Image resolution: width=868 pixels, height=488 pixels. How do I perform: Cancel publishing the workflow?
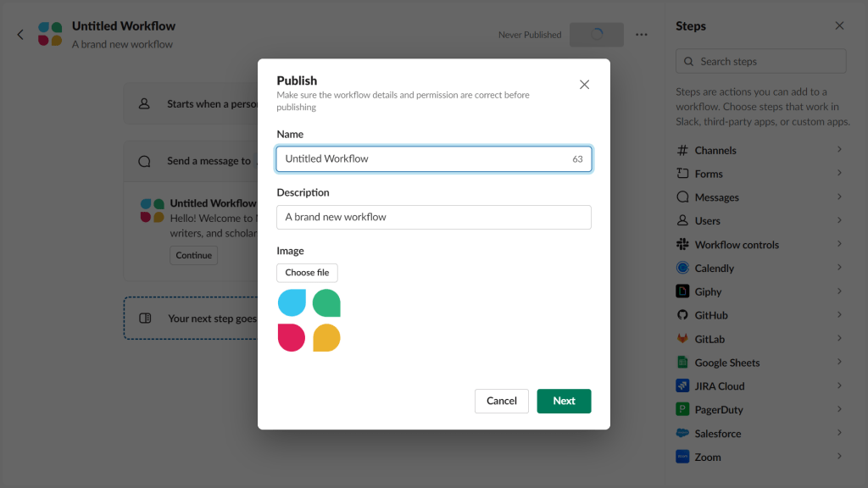[501, 401]
